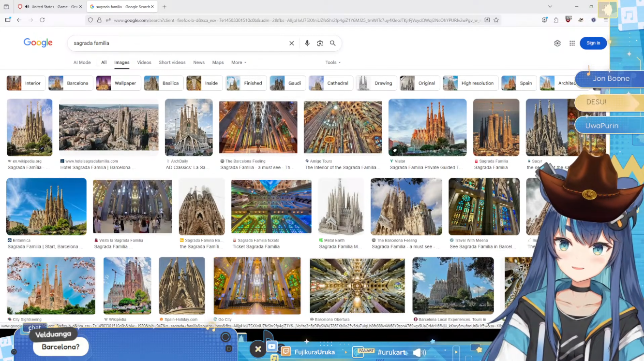The height and width of the screenshot is (361, 644).
Task: Expand the More search categories dropdown
Action: [239, 62]
